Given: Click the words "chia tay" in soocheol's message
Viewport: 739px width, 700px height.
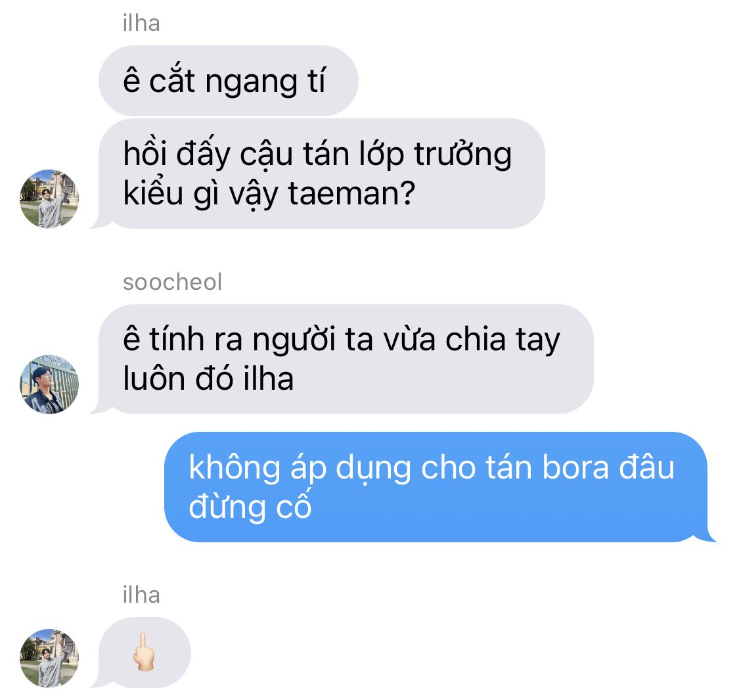Looking at the screenshot, I should coord(503,340).
